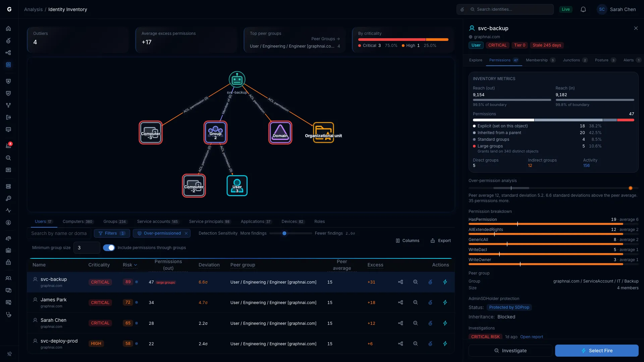Open the sidebar activity pulse icon
This screenshot has width=644, height=362.
click(x=8, y=210)
